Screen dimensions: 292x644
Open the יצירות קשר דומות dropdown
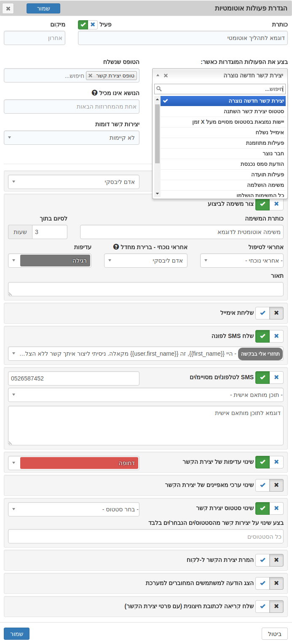coord(72,138)
